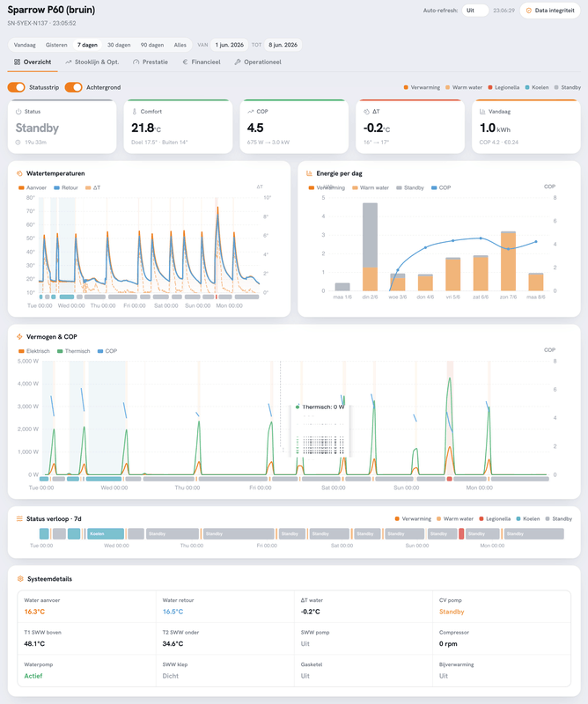Open the Overzicht tab
The image size is (588, 704).
click(x=33, y=62)
